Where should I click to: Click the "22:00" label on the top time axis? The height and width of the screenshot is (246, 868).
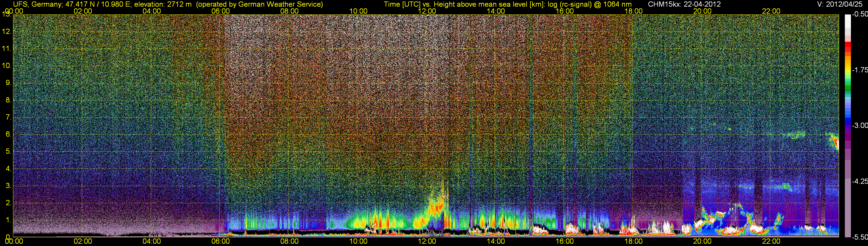click(771, 11)
